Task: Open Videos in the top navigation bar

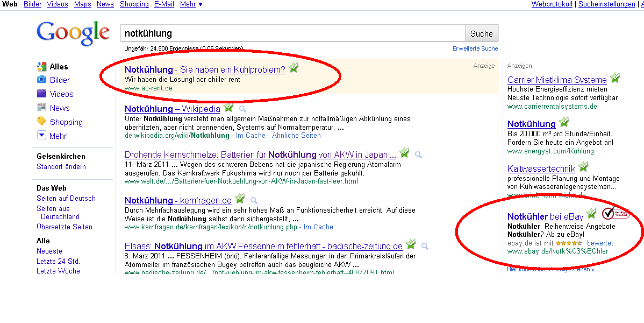Action: pyautogui.click(x=58, y=4)
